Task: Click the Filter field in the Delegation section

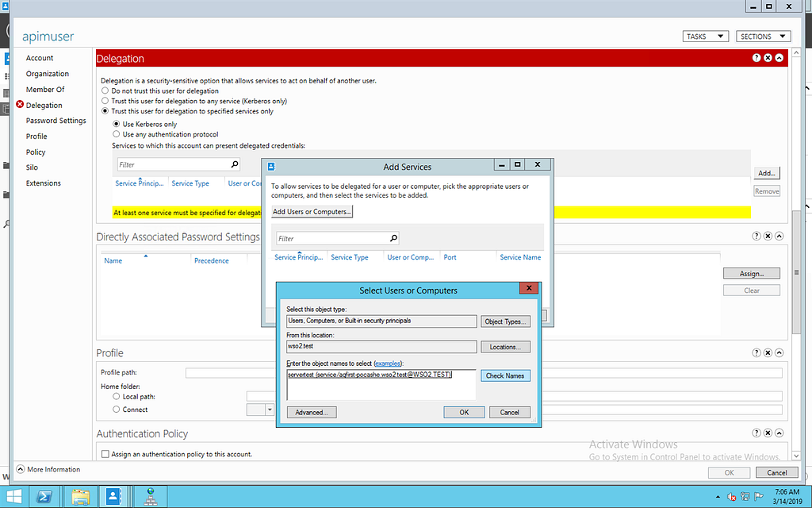Action: (x=174, y=164)
